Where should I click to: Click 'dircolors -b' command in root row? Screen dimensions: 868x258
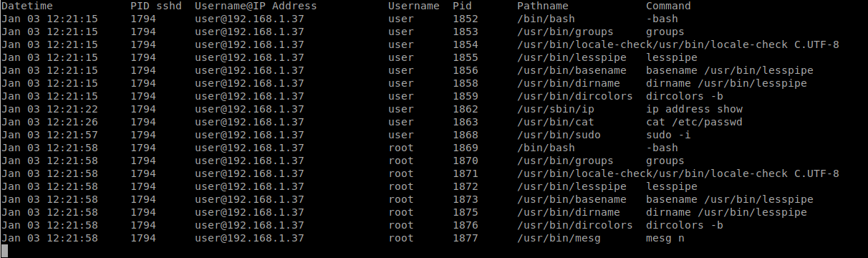(x=685, y=225)
